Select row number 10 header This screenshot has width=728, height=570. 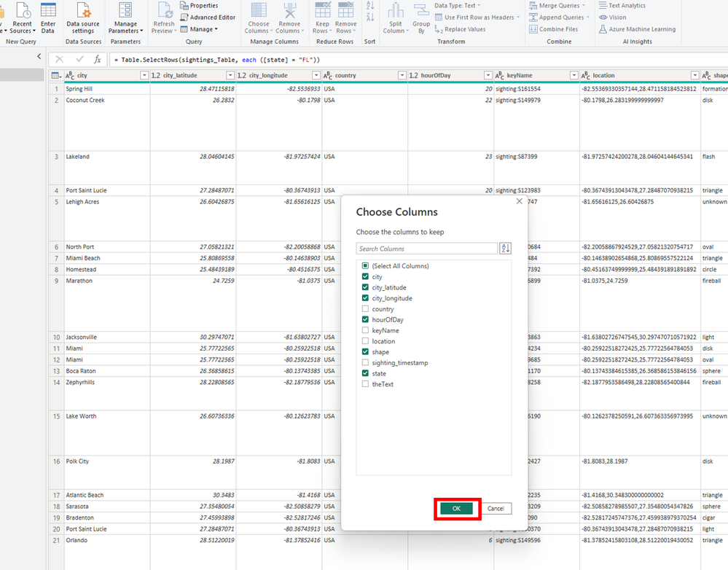click(x=56, y=337)
